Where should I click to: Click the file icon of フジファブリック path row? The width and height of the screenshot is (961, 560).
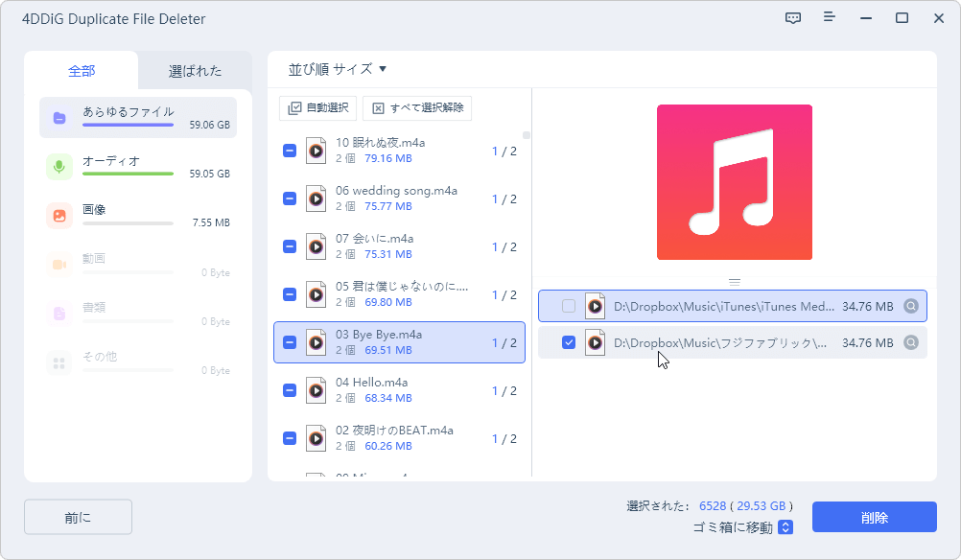click(x=595, y=342)
